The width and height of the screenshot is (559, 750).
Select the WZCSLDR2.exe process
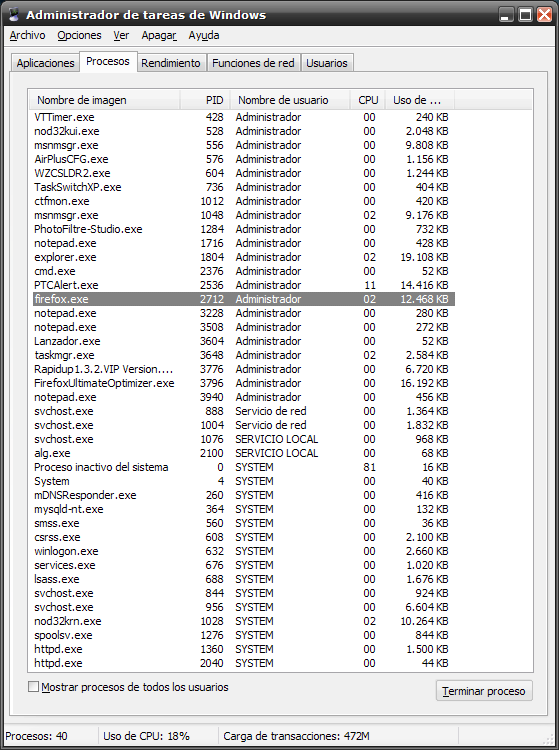pyautogui.click(x=243, y=173)
